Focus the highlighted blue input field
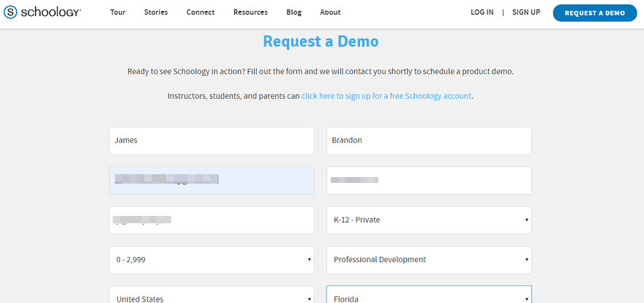Screen dimensions: 644x303 pos(211,180)
